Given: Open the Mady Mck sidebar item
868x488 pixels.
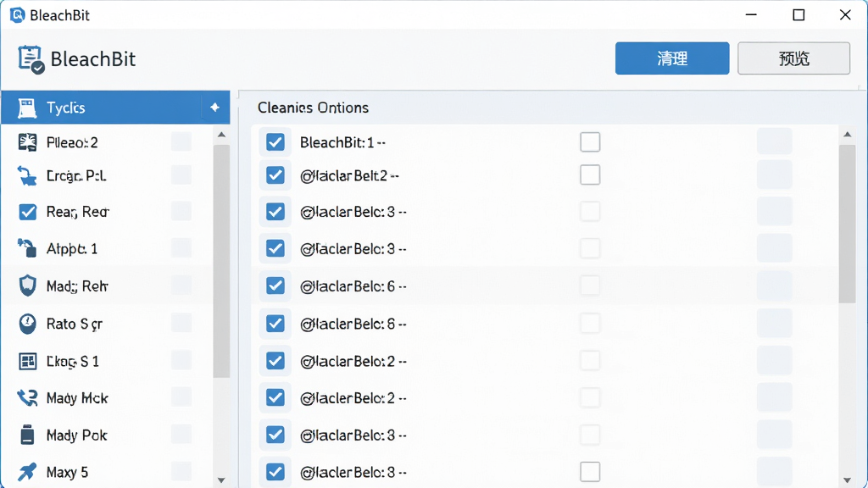Looking at the screenshot, I should point(107,398).
